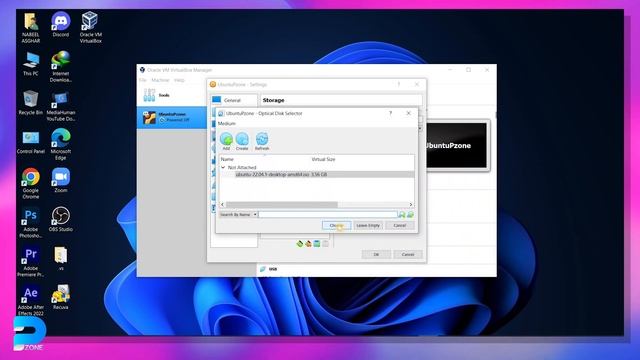Viewport: 640px width, 360px height.
Task: Open the Discord desktop shortcut
Action: (x=61, y=25)
